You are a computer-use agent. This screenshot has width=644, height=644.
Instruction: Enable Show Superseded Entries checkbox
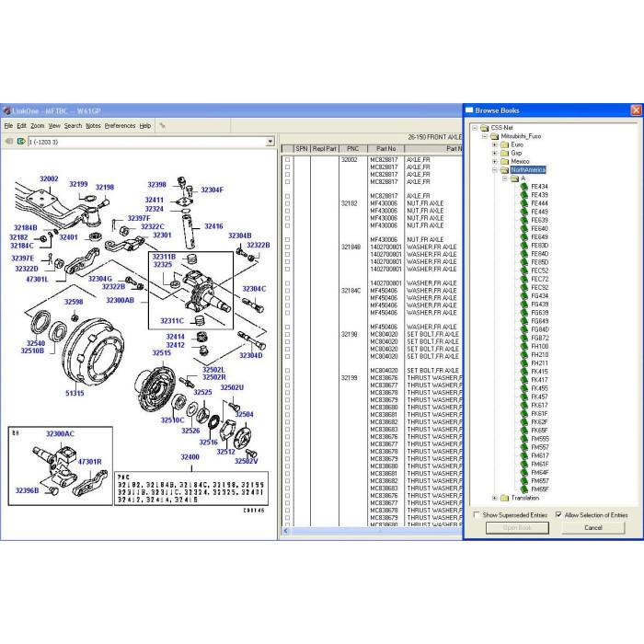click(x=477, y=514)
